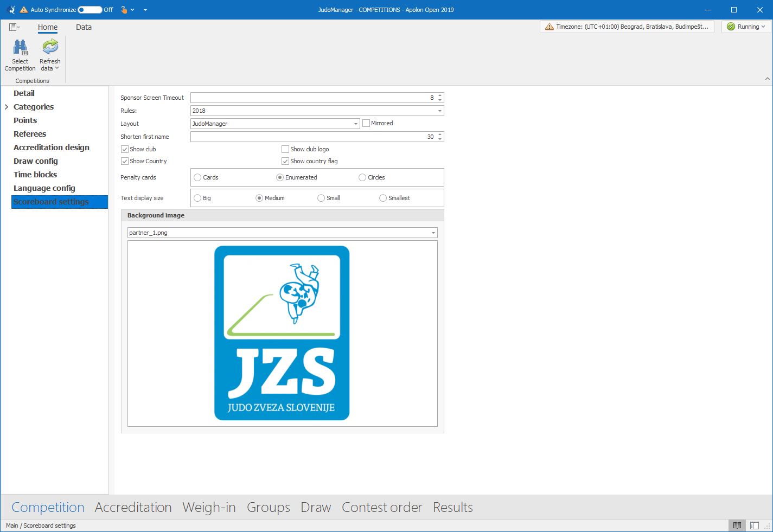Collapse the ribbon with the chevron
This screenshot has width=773, height=532.
(767, 79)
